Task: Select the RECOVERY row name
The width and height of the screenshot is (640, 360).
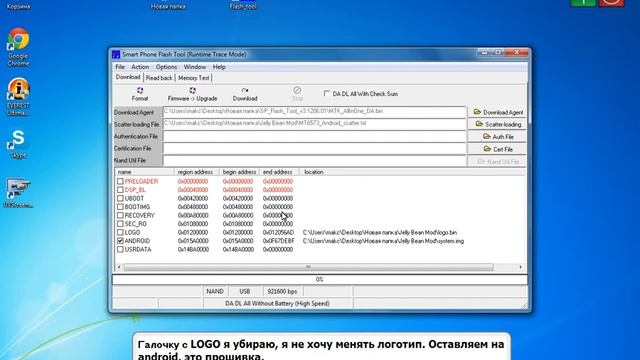Action: [140, 216]
